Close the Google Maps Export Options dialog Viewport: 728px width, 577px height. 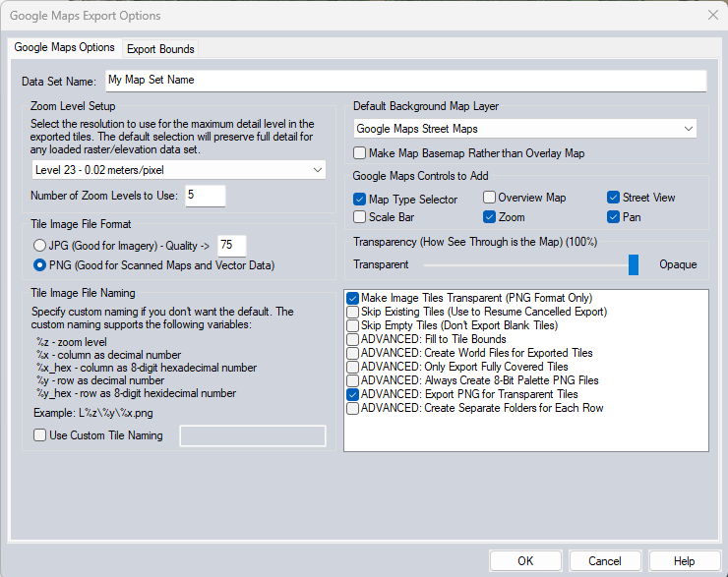pyautogui.click(x=711, y=15)
